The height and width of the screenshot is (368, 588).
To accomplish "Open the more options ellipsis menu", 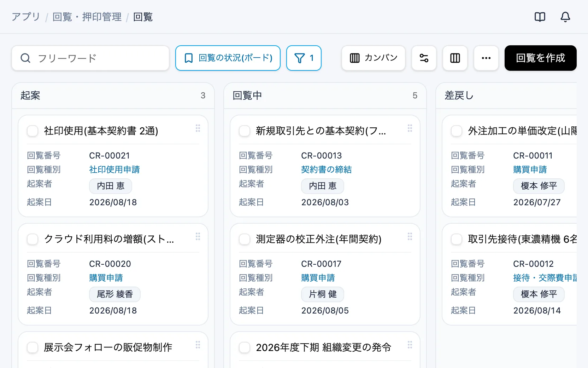I will [x=486, y=58].
